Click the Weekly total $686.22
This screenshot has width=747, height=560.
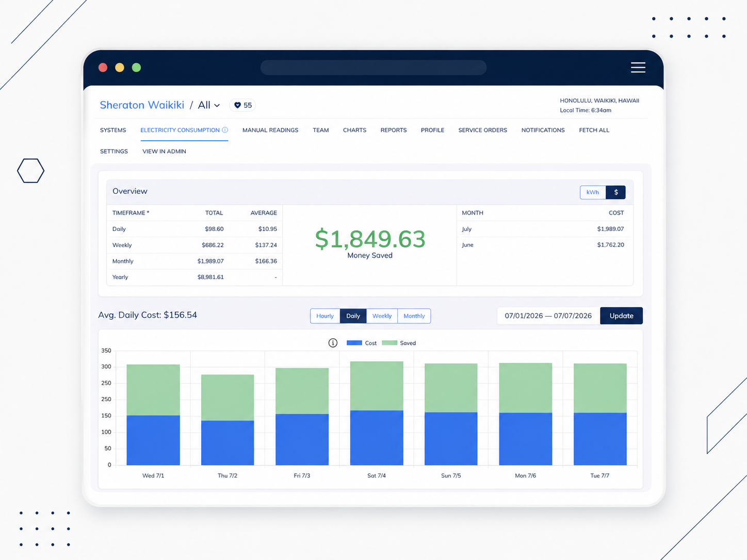pos(213,245)
